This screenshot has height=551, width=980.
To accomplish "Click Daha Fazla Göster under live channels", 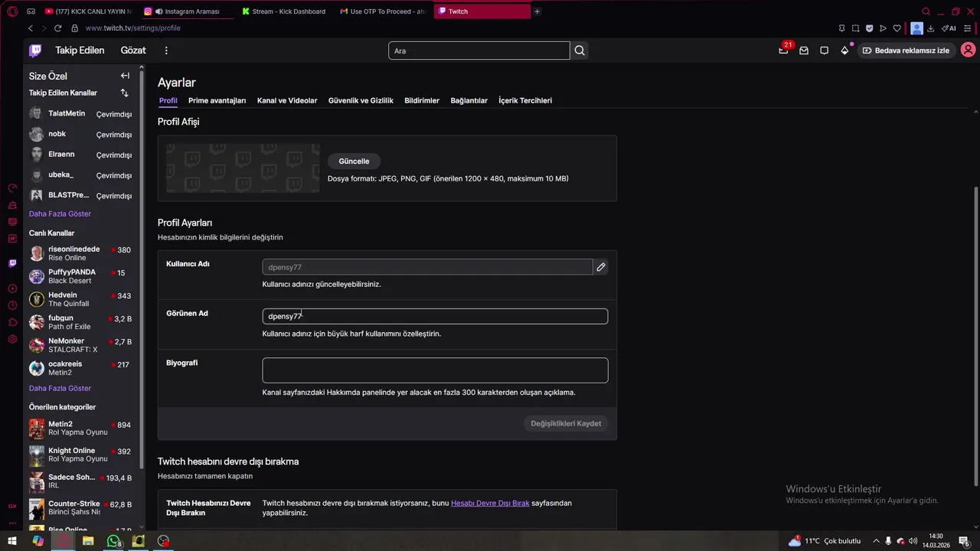I will coord(60,388).
